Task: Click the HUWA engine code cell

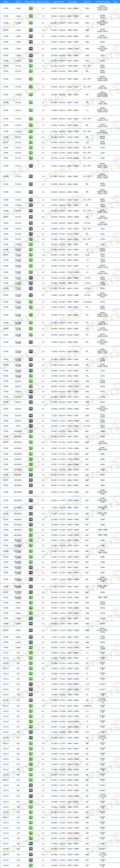Action: [103, 613]
